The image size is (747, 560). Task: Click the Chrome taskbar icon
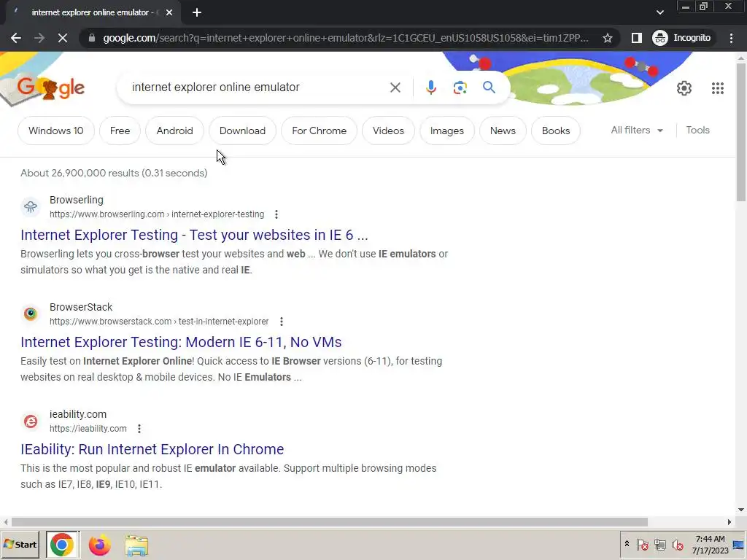(x=63, y=545)
